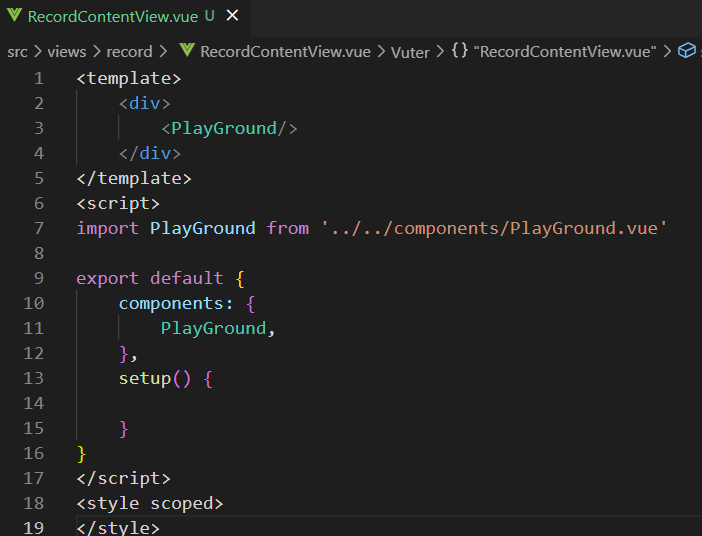Click 'PlayGround,' inside components object
702x536 pixels.
[218, 329]
